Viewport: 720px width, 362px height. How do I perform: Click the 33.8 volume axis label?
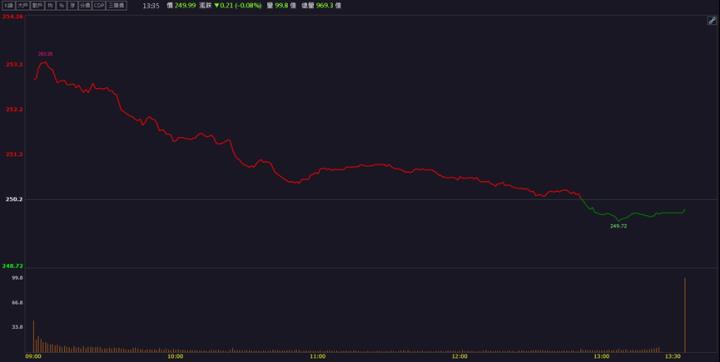tap(17, 327)
